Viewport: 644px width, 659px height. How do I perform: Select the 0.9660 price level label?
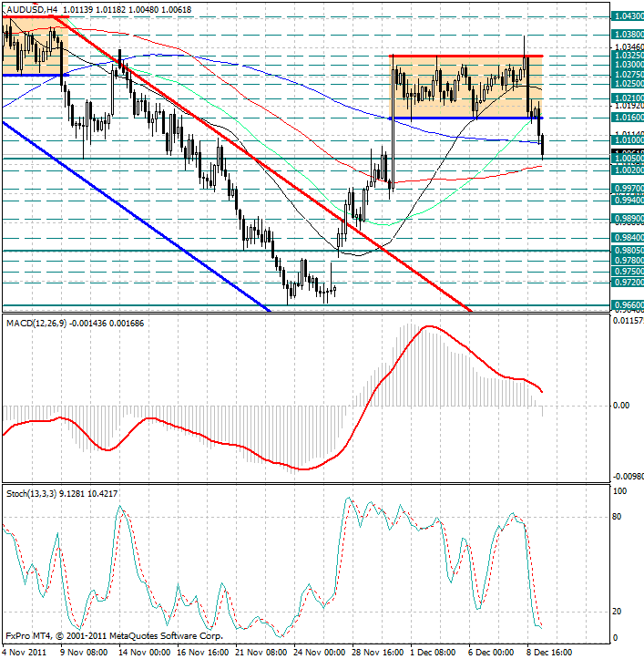point(628,304)
